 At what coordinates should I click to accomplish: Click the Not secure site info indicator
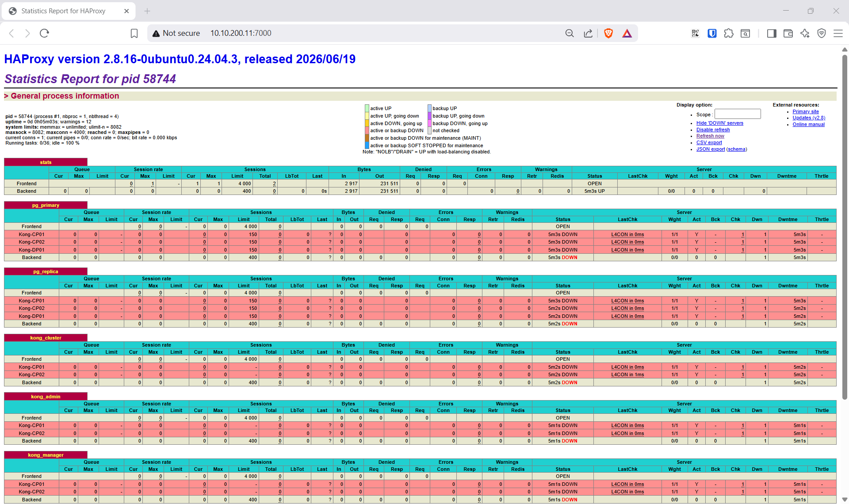point(176,33)
